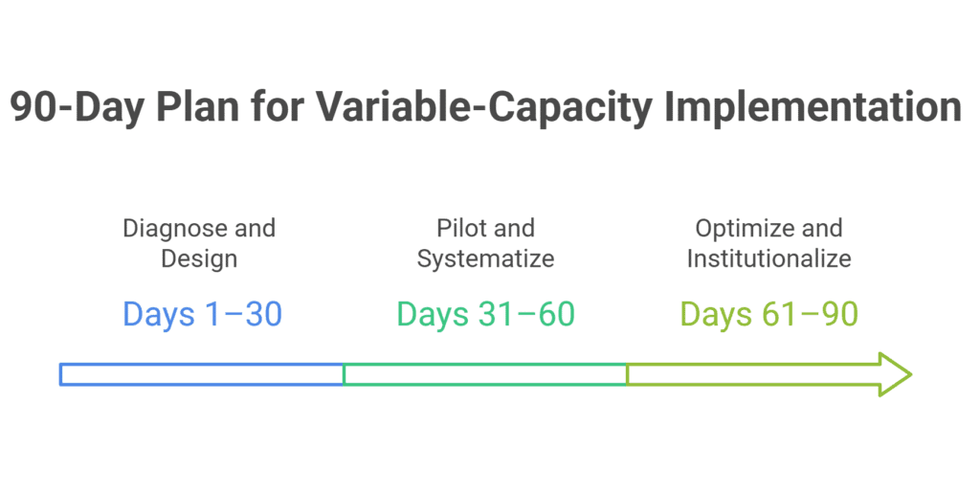Click the arrowhead at the timeline's end
Viewport: 980px width, 492px height.
point(896,374)
